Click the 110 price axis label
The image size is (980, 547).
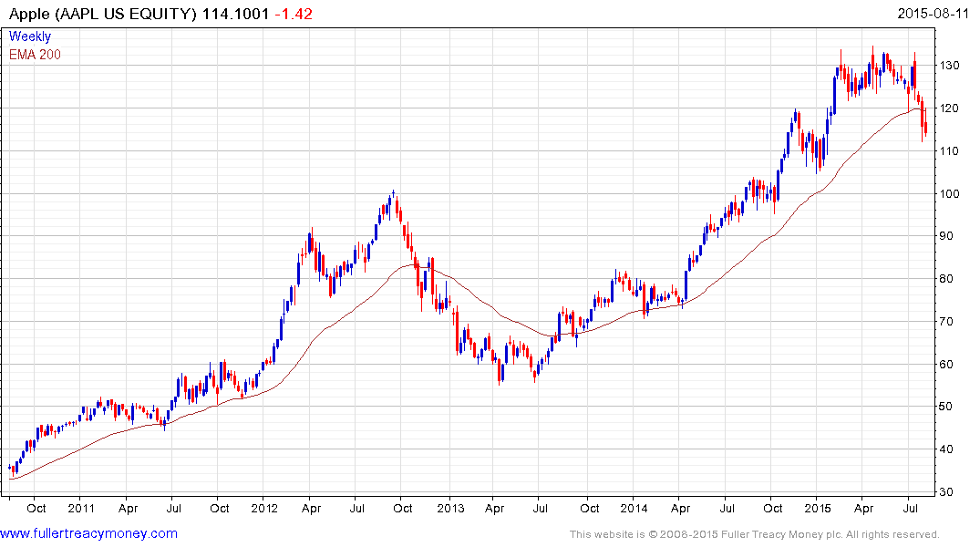click(949, 150)
